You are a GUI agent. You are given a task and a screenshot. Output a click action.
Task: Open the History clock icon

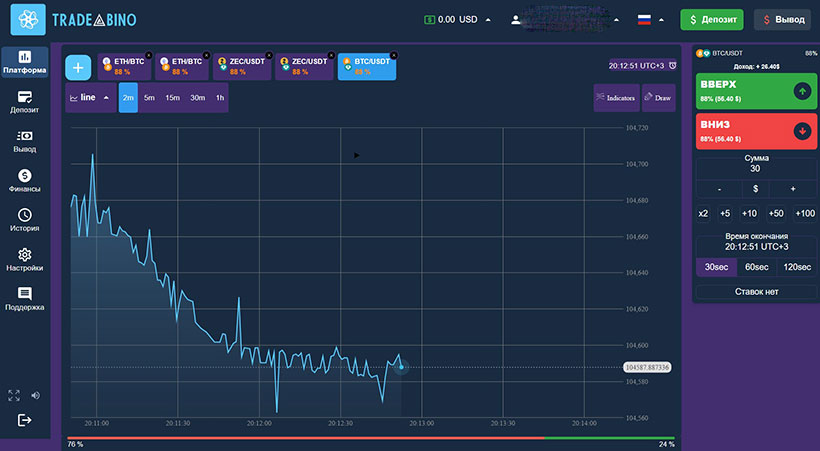point(24,220)
